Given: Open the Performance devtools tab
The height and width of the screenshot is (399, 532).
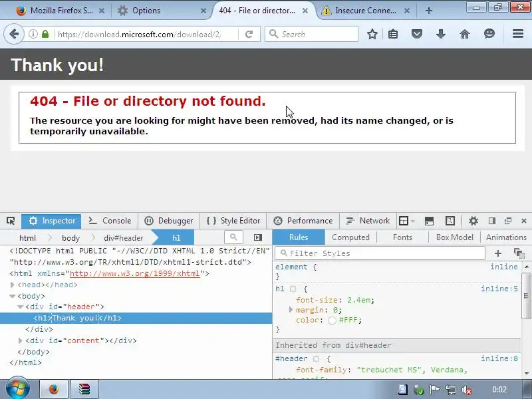Looking at the screenshot, I should click(303, 221).
